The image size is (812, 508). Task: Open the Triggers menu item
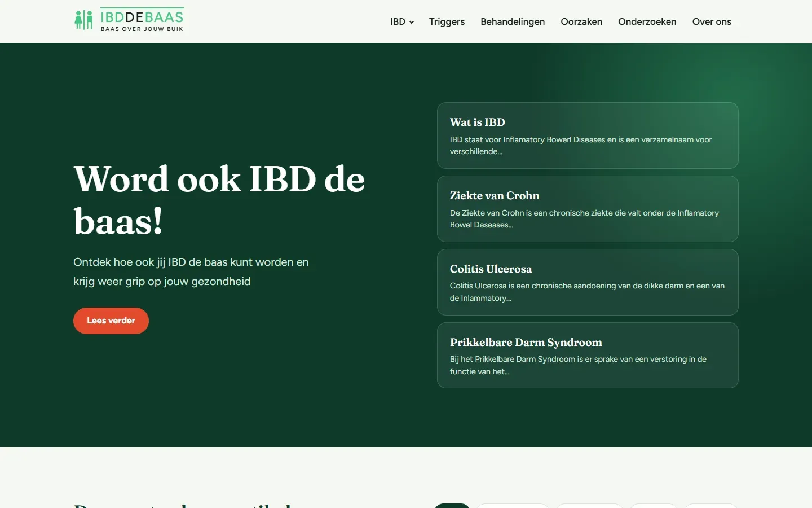(x=447, y=21)
